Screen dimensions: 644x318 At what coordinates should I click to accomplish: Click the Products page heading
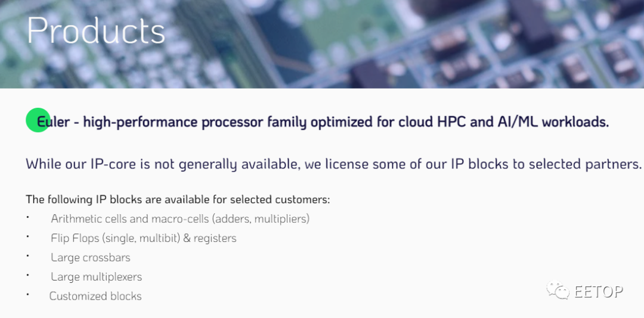pos(96,30)
